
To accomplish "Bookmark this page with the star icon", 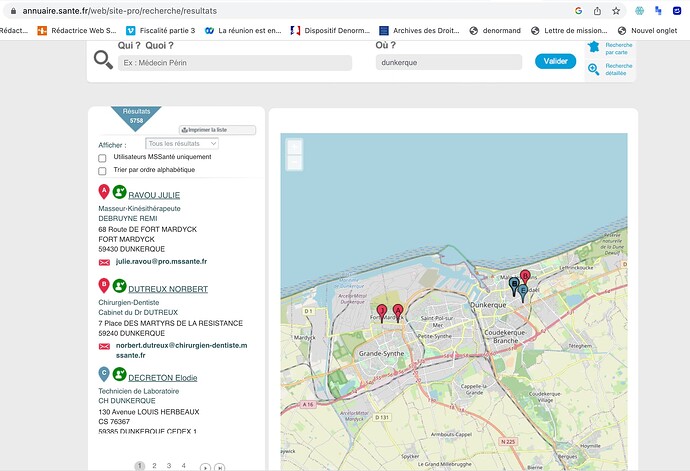I will click(x=616, y=11).
